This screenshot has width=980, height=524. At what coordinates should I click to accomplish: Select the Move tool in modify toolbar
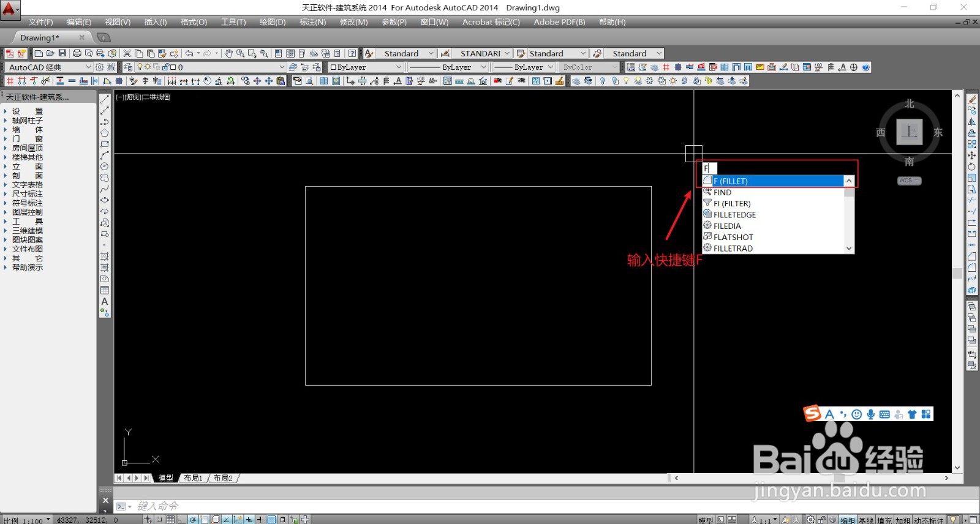coord(972,155)
